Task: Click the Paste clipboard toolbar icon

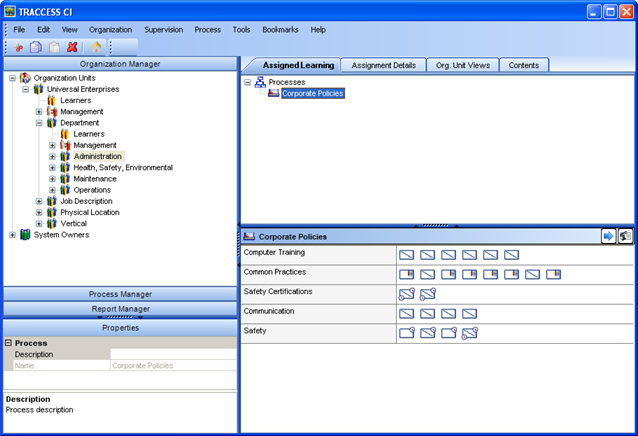Action: pyautogui.click(x=54, y=47)
